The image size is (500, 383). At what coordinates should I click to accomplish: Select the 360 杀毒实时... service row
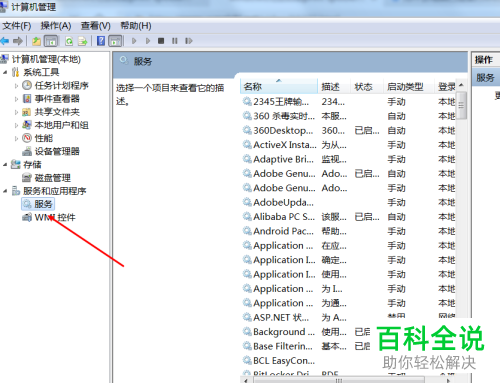click(x=348, y=116)
